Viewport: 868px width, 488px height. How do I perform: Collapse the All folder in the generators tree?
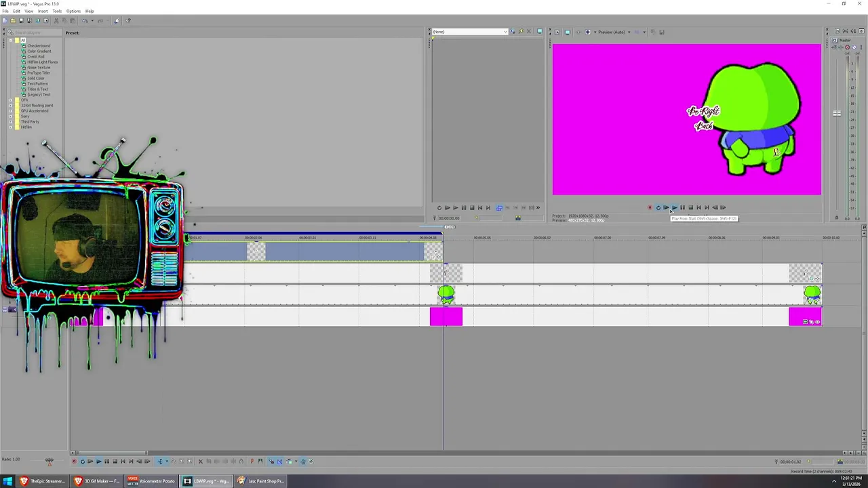coord(10,40)
